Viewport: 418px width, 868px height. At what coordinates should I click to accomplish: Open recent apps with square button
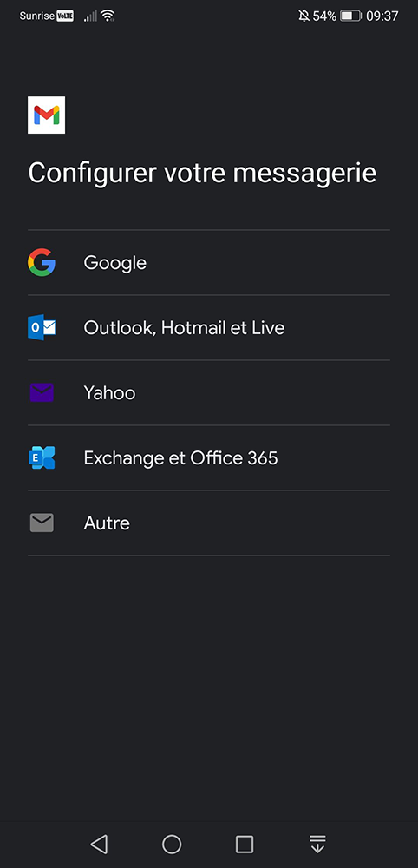point(245,845)
